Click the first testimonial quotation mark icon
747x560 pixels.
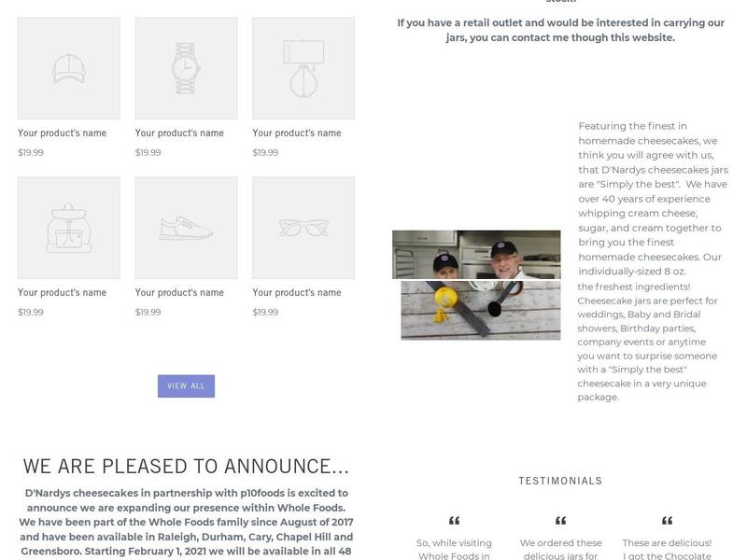(x=454, y=521)
